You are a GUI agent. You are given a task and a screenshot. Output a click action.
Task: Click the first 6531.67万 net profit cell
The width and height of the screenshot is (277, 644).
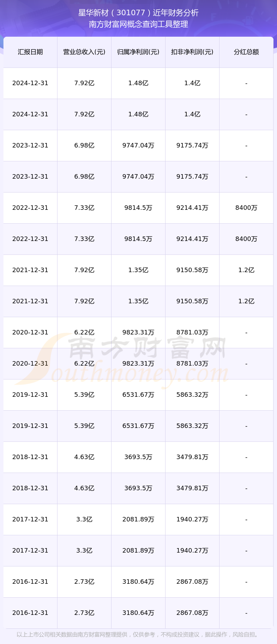[138, 395]
